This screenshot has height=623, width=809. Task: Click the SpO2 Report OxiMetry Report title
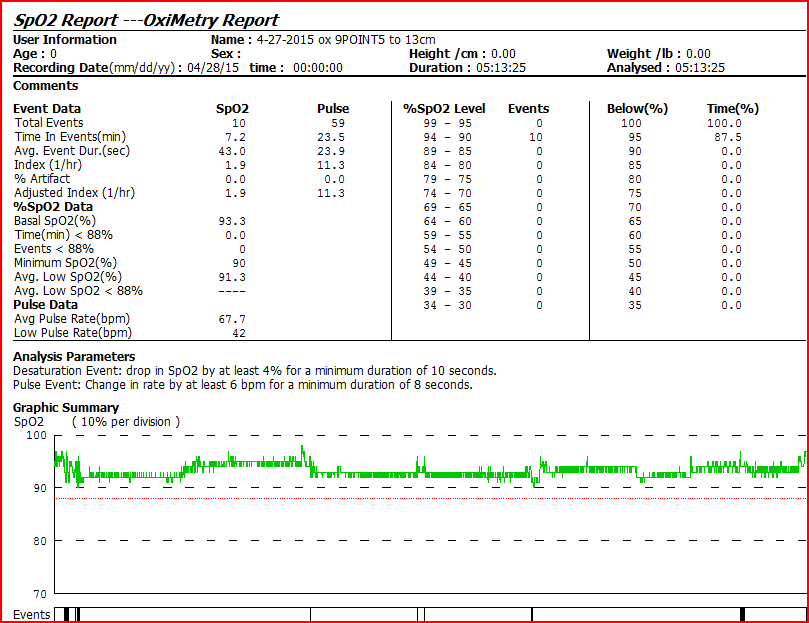tap(146, 20)
